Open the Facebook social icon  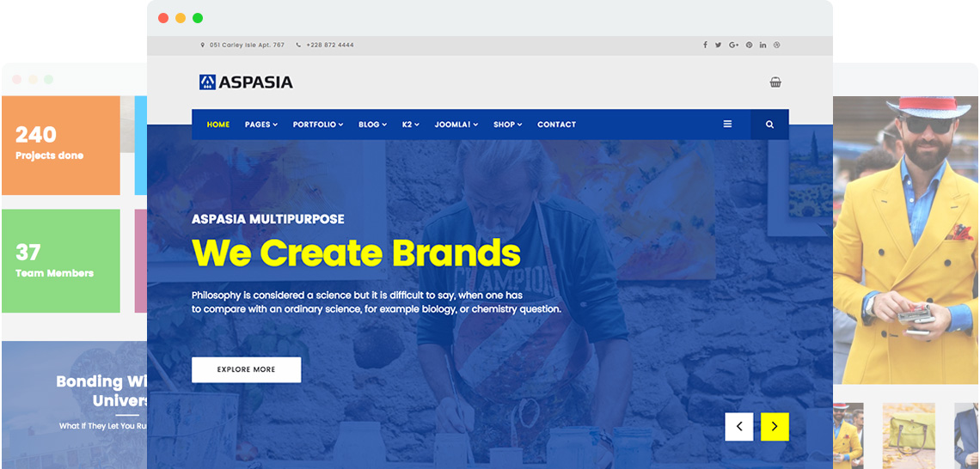click(x=705, y=45)
